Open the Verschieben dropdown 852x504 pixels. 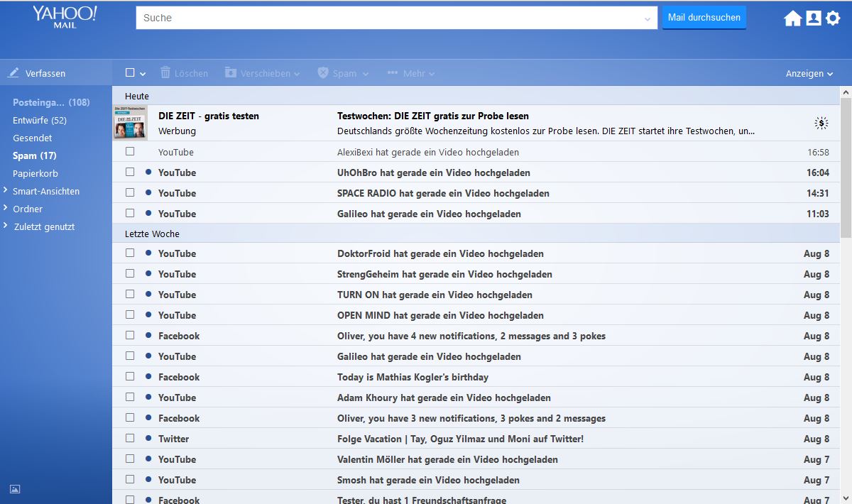[297, 74]
